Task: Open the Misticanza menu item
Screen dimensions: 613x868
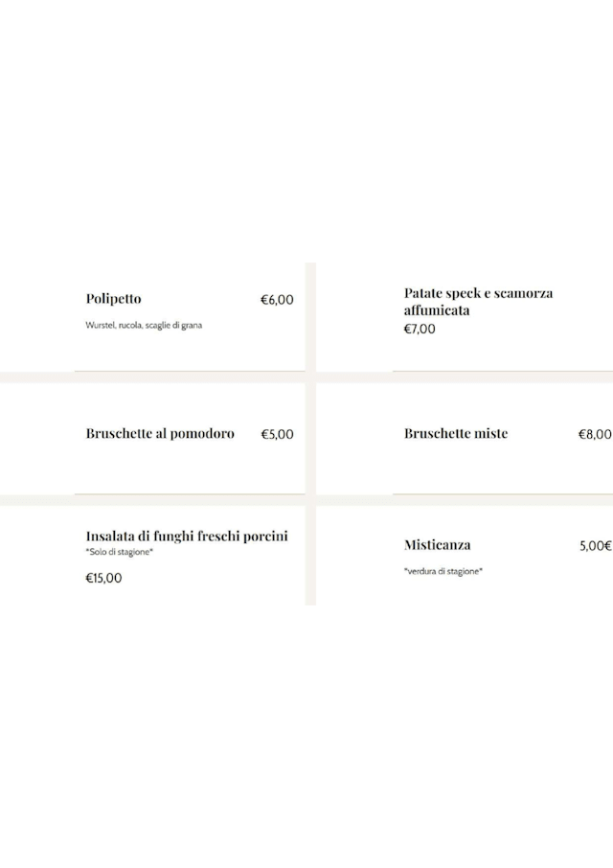Action: pos(437,545)
